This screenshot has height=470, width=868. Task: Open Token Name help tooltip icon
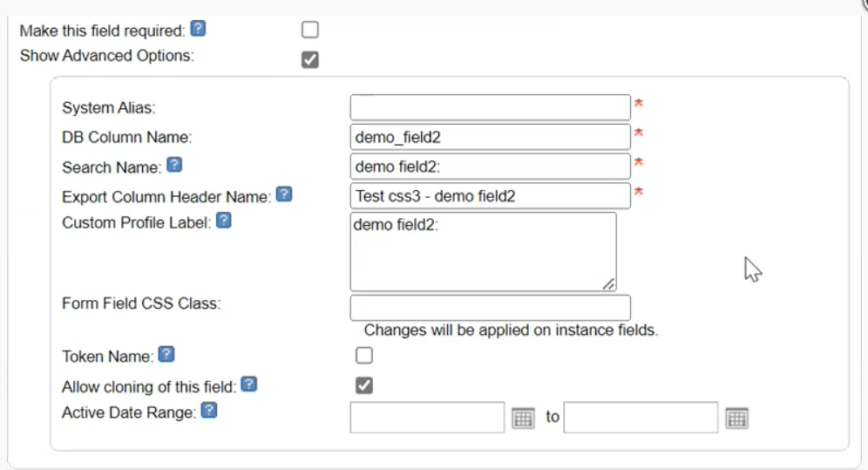166,355
